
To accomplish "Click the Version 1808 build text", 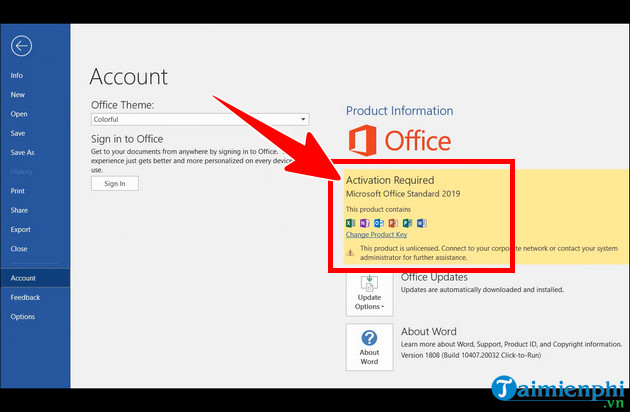I will (471, 355).
